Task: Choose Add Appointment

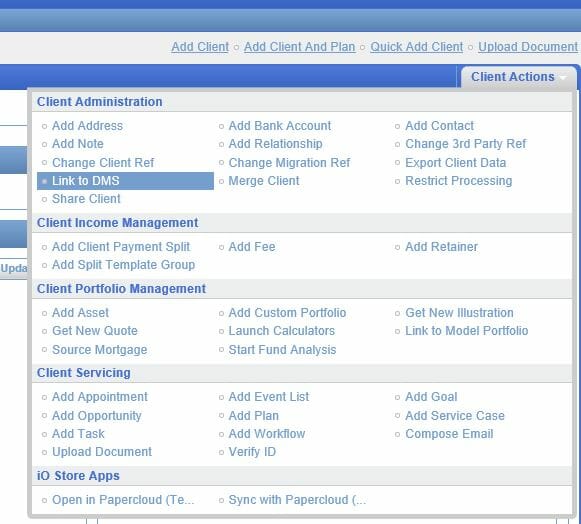Action: [100, 397]
